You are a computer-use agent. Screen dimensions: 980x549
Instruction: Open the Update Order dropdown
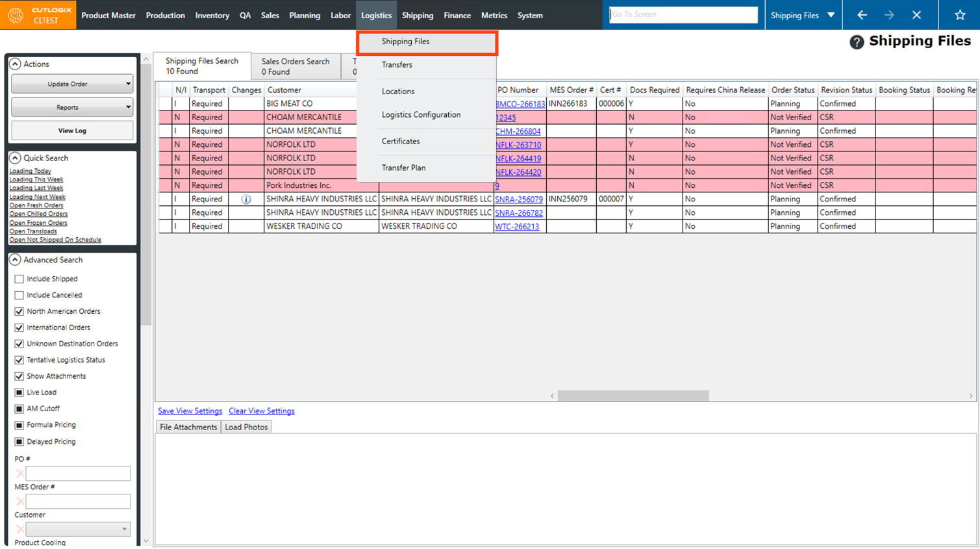(x=72, y=84)
